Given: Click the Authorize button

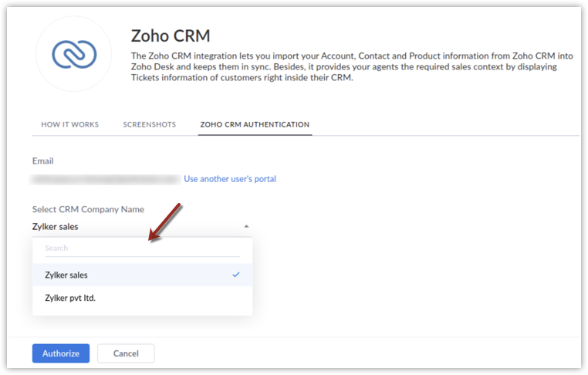Looking at the screenshot, I should (x=61, y=353).
